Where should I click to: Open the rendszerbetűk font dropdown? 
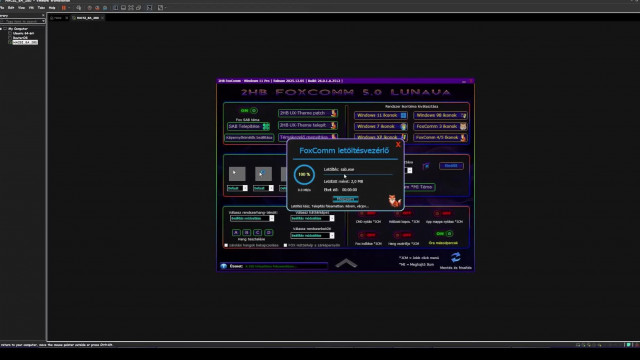tap(332, 236)
